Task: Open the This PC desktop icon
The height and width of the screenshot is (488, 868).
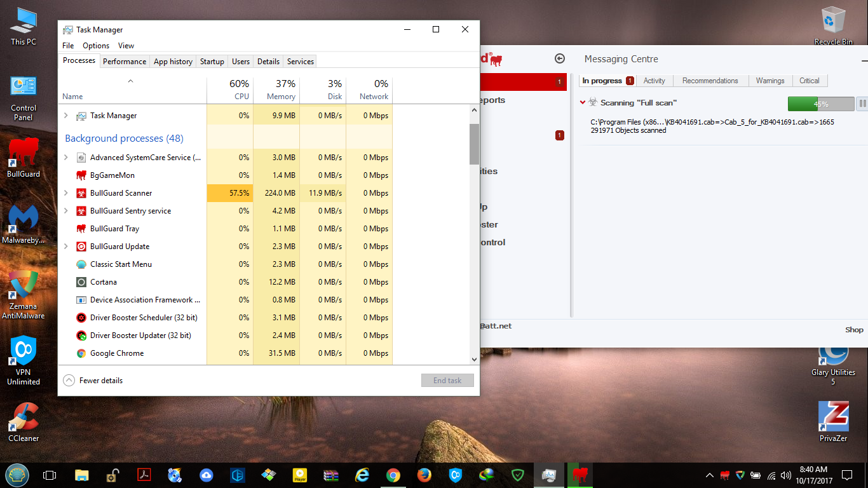Action: click(x=24, y=27)
